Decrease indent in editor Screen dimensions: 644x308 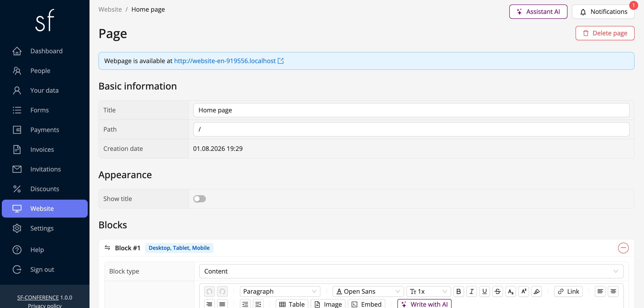tap(245, 304)
